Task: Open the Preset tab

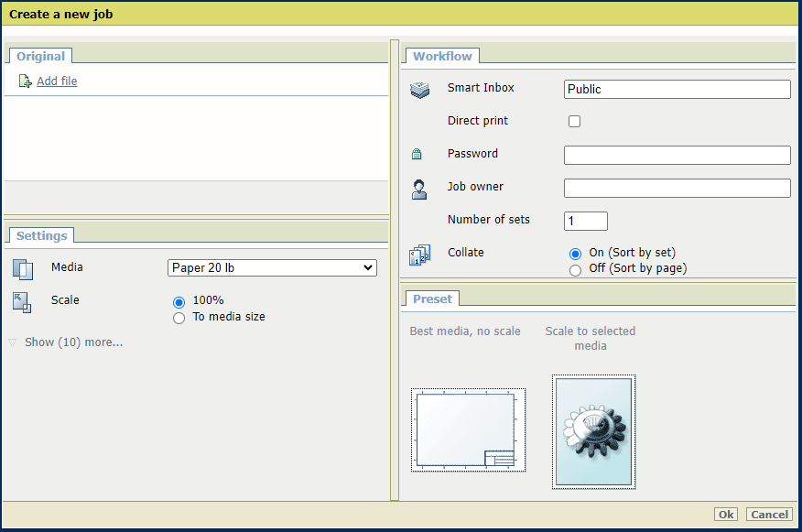Action: tap(432, 299)
